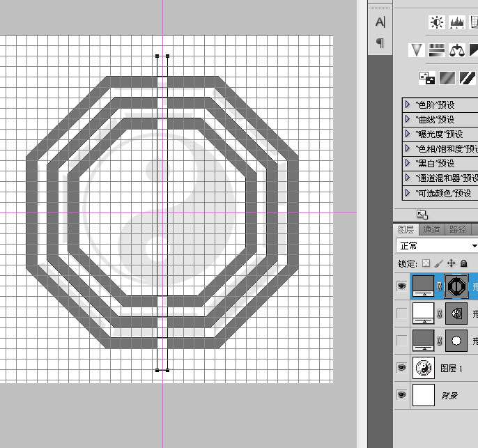The image size is (478, 448).
Task: Click the "可选颜色"预设 label
Action: click(443, 193)
